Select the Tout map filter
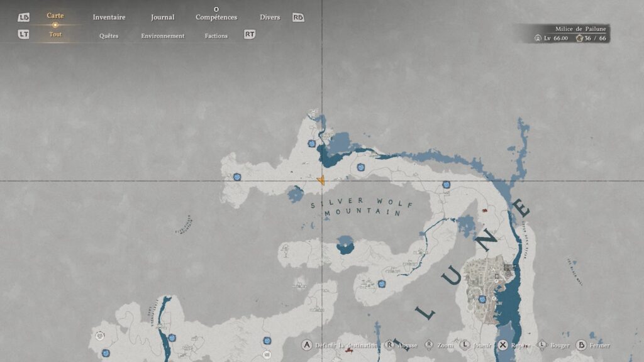 click(55, 35)
